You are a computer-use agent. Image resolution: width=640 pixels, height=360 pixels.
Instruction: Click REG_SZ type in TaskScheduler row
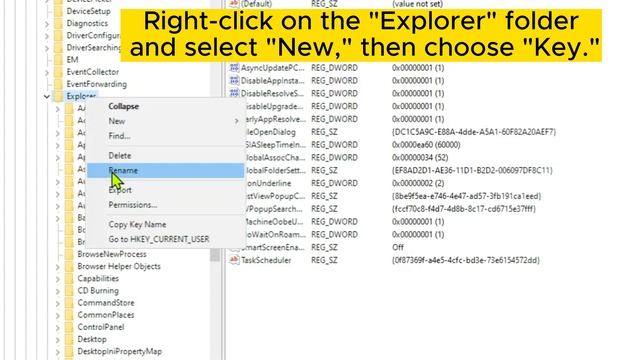pos(324,260)
